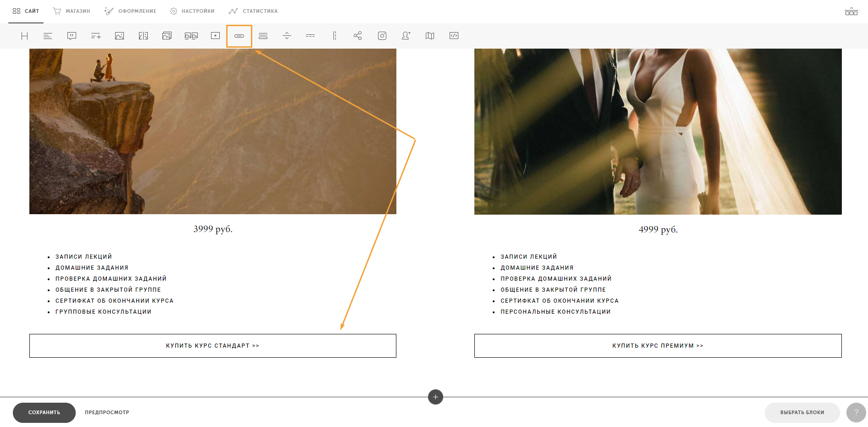Insert a quote block from the toolbar
Viewport: 868px width, 427px height.
point(72,36)
